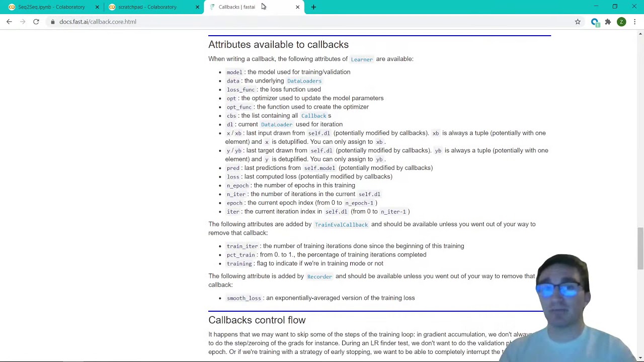Image resolution: width=644 pixels, height=362 pixels.
Task: Click the 'Attributes available to callbacks' heading
Action: (x=278, y=45)
